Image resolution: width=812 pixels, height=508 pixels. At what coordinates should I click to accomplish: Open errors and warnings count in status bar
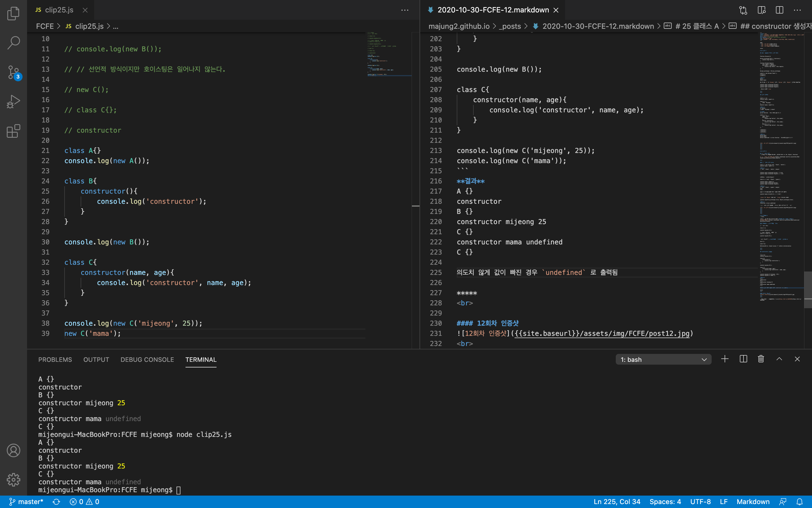pos(84,502)
